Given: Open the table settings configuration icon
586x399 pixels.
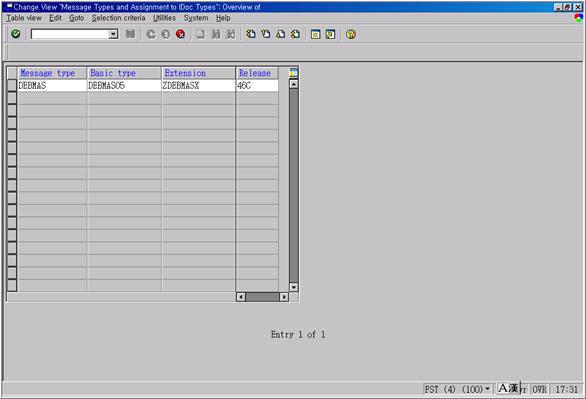Looking at the screenshot, I should point(294,72).
